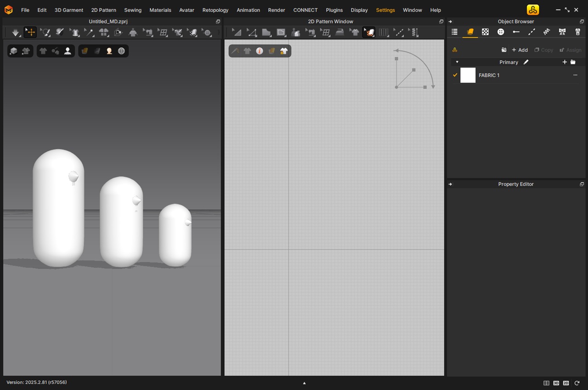Toggle the FABRIC 1 orange checkmark

(455, 75)
